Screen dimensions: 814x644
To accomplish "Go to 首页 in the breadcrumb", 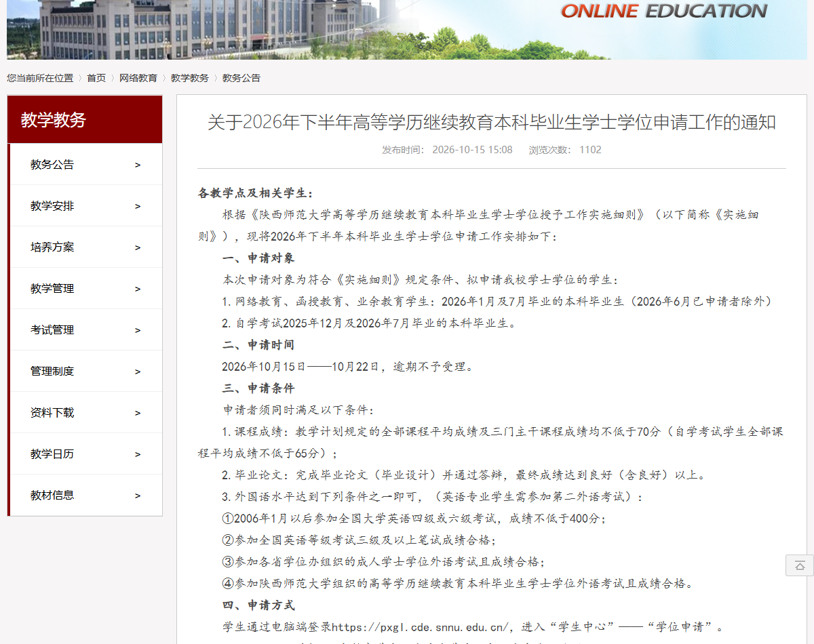I will coord(96,78).
